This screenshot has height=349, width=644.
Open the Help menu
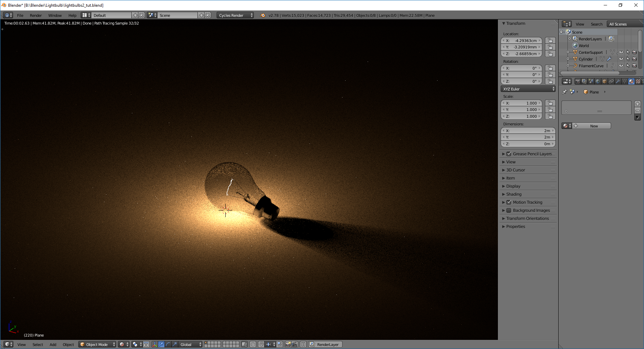pos(72,15)
